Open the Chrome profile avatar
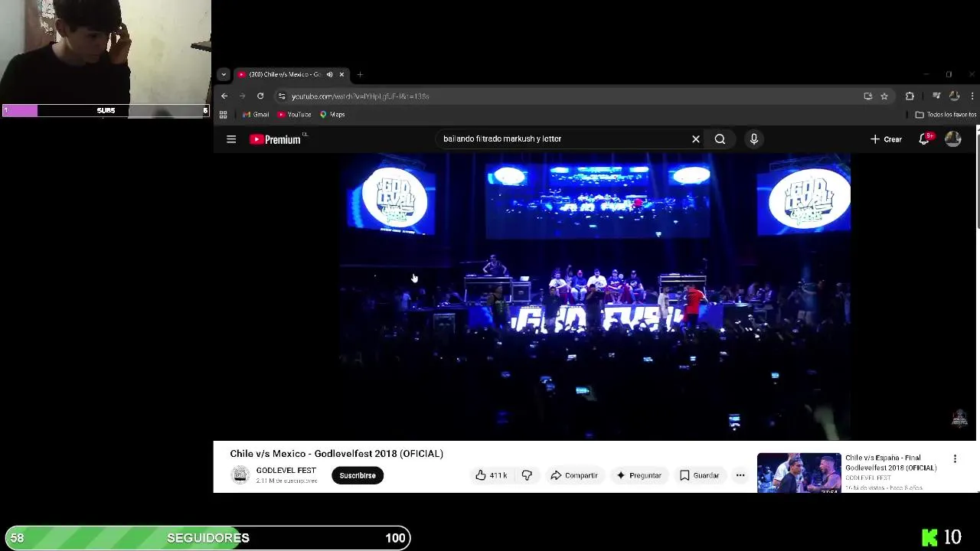Viewport: 980px width, 551px height. point(954,96)
